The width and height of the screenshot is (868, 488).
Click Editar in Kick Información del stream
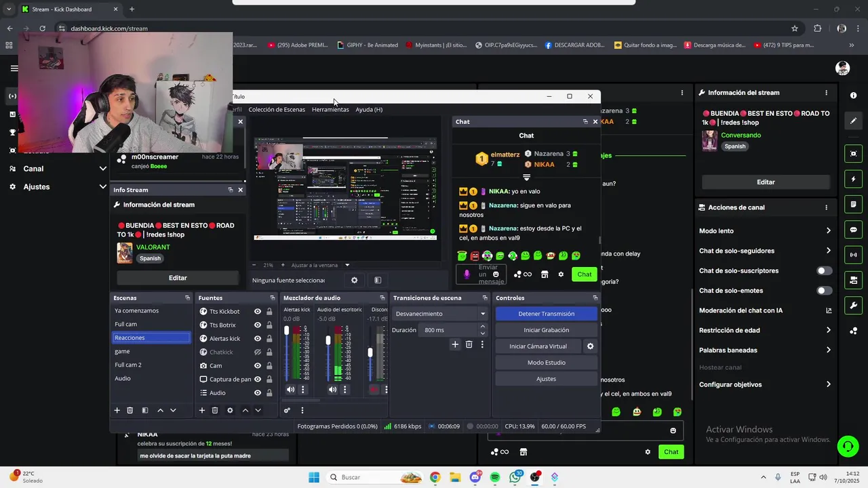coord(766,182)
